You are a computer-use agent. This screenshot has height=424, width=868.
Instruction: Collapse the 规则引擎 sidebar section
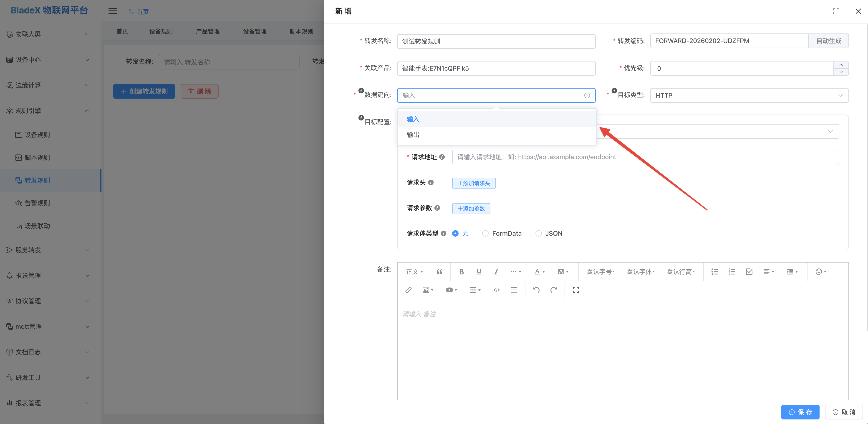(47, 111)
